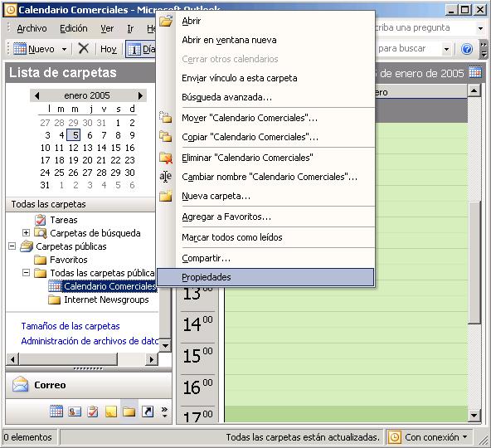Open Notes icon in bottom navigation bar
Image resolution: width=491 pixels, height=448 pixels.
(111, 411)
